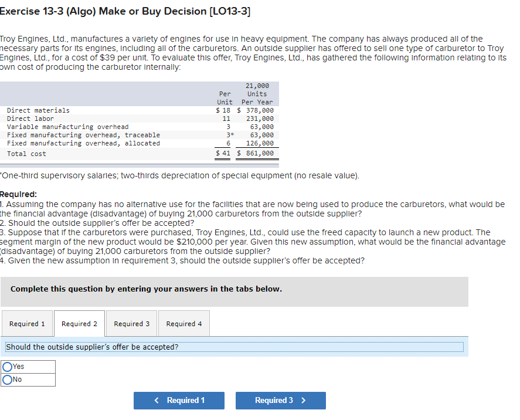520x420 pixels.
Task: Click the right chevron on the blue Required 3 button
Action: point(304,401)
